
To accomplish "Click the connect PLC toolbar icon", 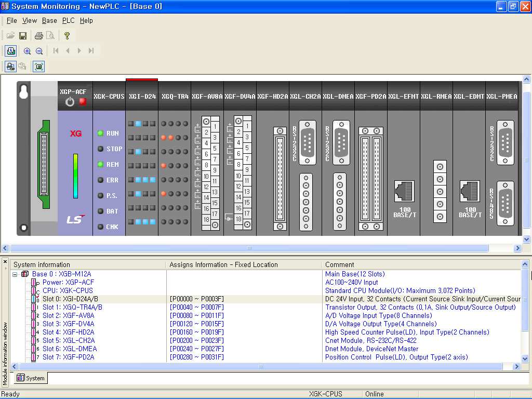I will tap(11, 66).
